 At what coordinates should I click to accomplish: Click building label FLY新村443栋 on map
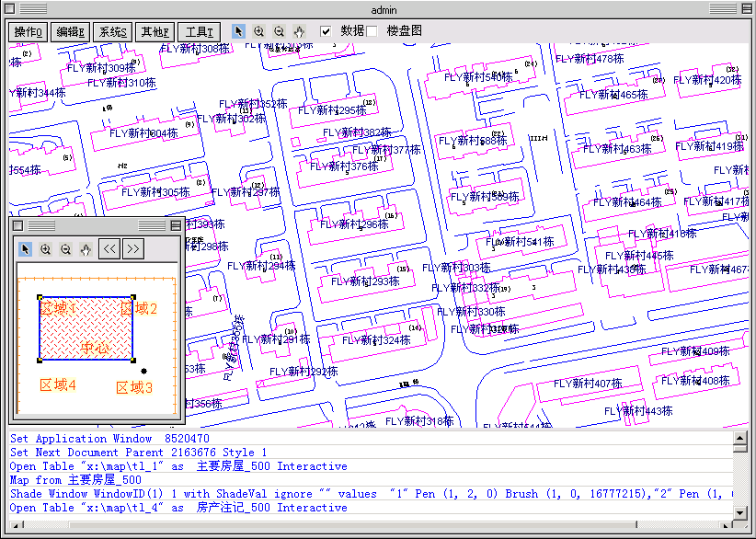point(638,411)
